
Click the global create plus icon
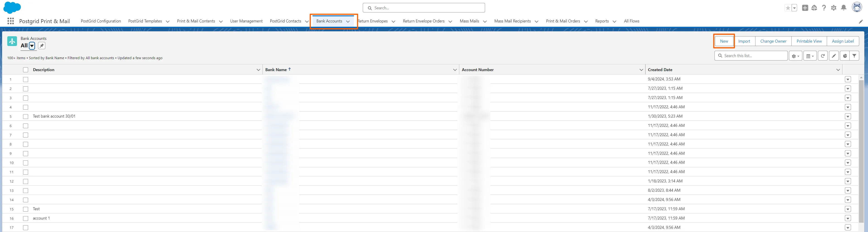[x=805, y=8]
